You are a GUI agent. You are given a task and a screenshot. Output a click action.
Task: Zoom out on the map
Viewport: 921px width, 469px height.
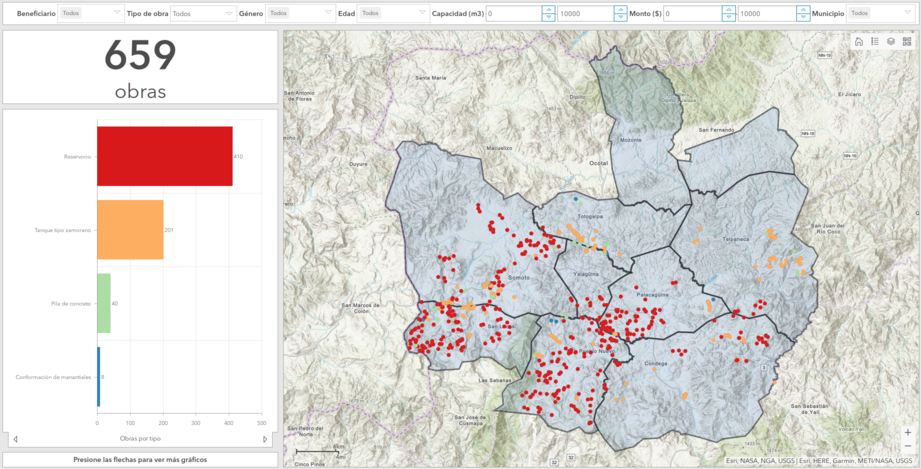[x=907, y=446]
